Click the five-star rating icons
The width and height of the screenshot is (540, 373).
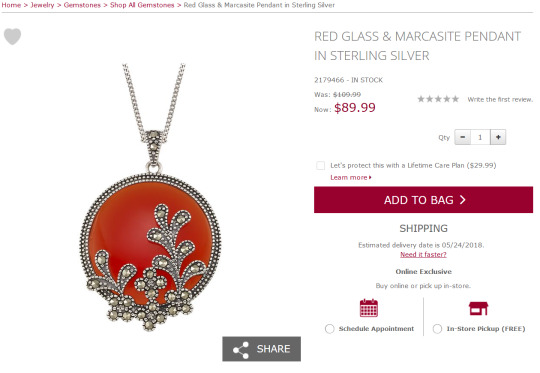pos(438,99)
